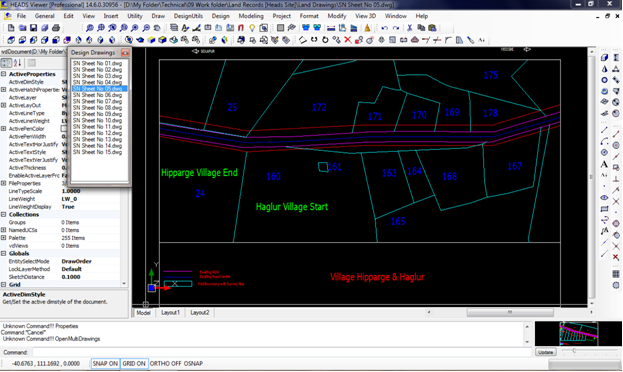This screenshot has width=623, height=372.
Task: Click the categorized view icon in properties panel
Action: (6, 63)
